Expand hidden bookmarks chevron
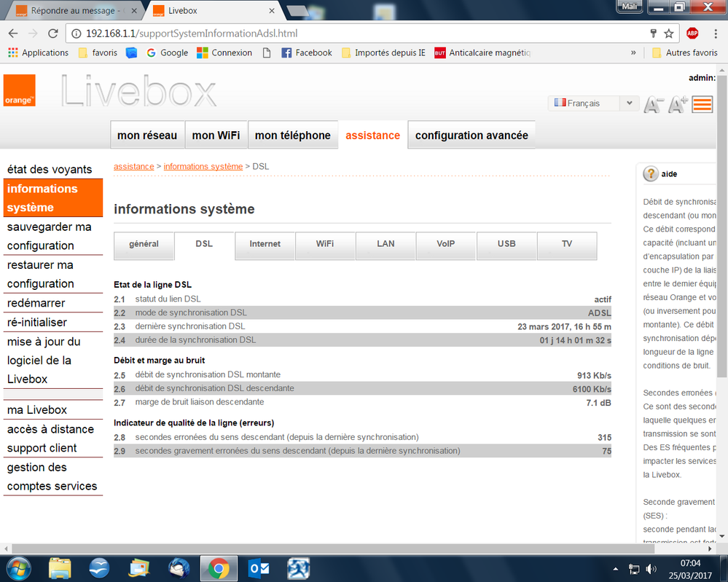The width and height of the screenshot is (728, 582). click(x=633, y=53)
